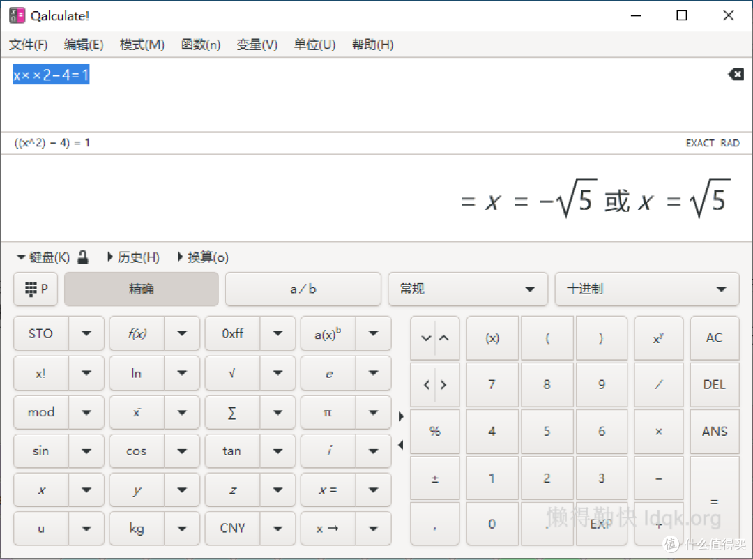The height and width of the screenshot is (560, 753).
Task: Open the 单位(U) menu
Action: [314, 45]
